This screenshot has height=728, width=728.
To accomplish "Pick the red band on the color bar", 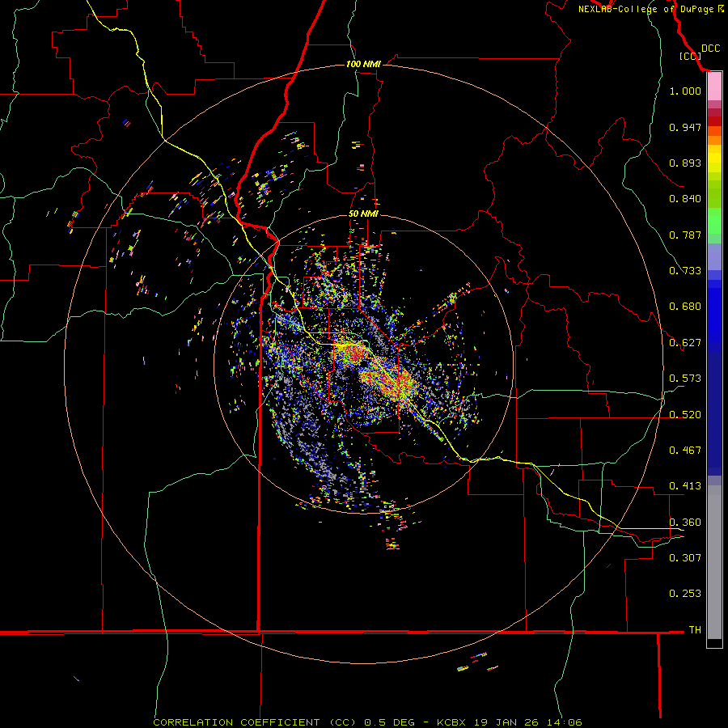I will click(x=714, y=121).
